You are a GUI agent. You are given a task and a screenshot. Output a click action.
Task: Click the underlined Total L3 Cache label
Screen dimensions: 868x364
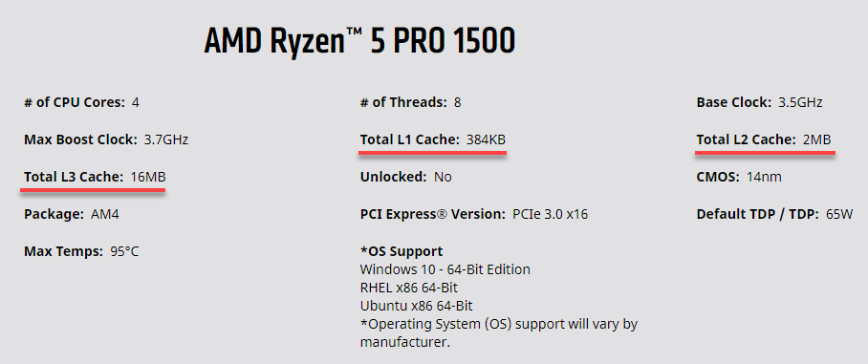[x=74, y=177]
